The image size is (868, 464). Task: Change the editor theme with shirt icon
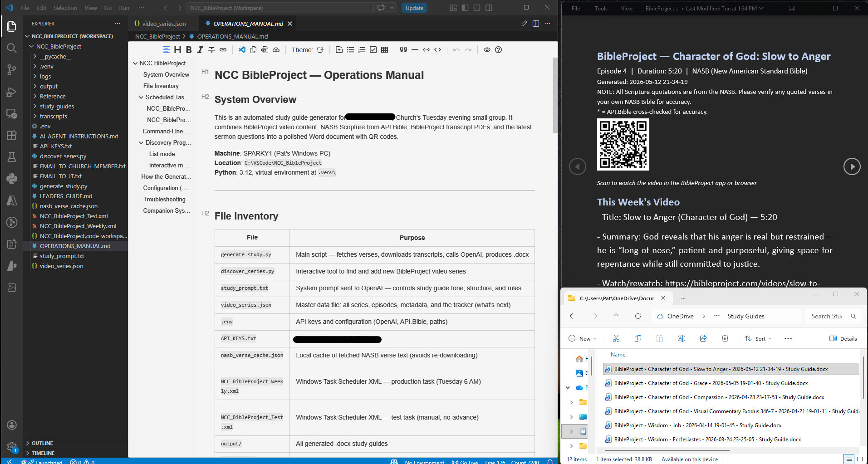click(x=320, y=50)
